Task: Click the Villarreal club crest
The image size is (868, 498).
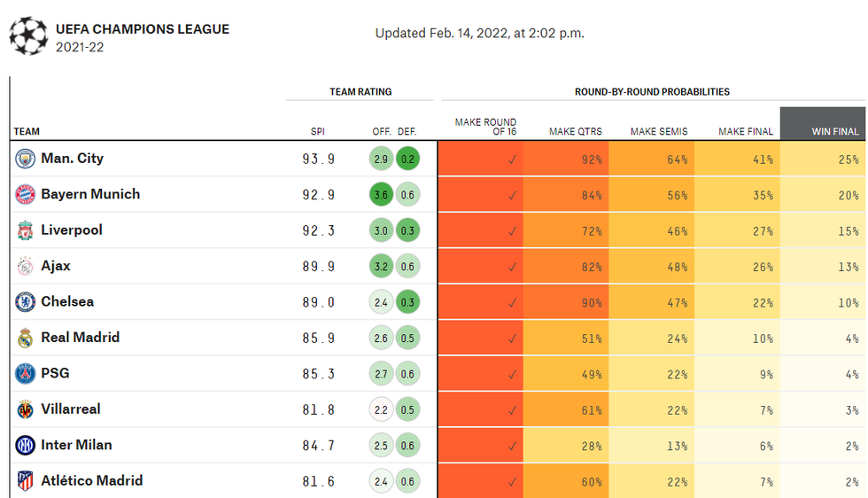Action: pyautogui.click(x=25, y=410)
